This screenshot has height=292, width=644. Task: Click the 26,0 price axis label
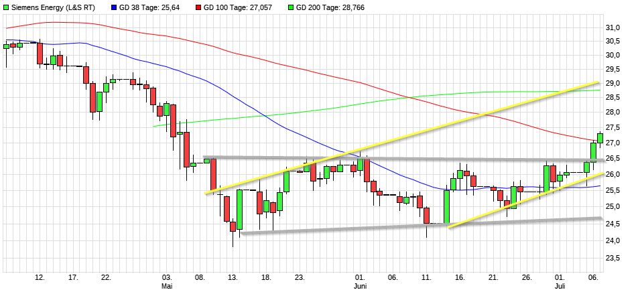click(613, 175)
